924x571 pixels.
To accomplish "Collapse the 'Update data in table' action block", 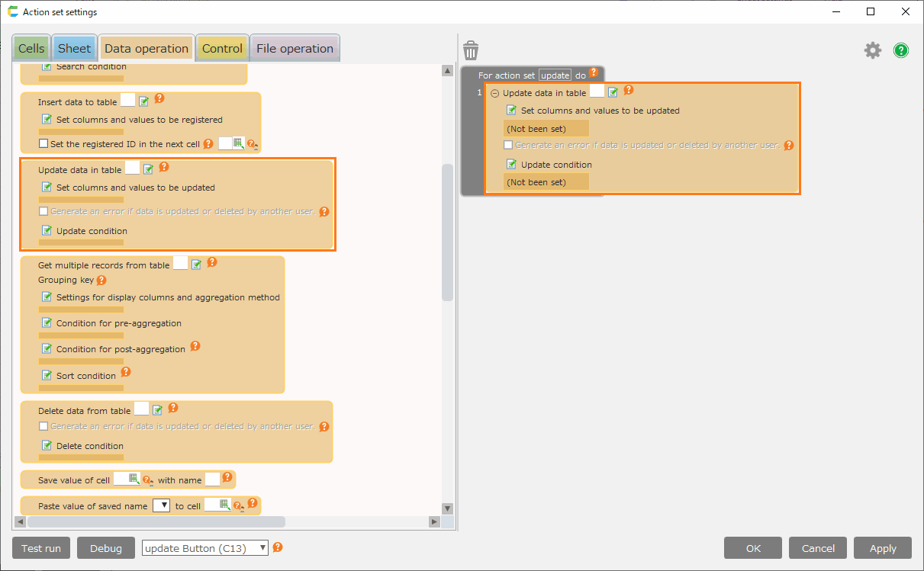I will click(x=494, y=93).
